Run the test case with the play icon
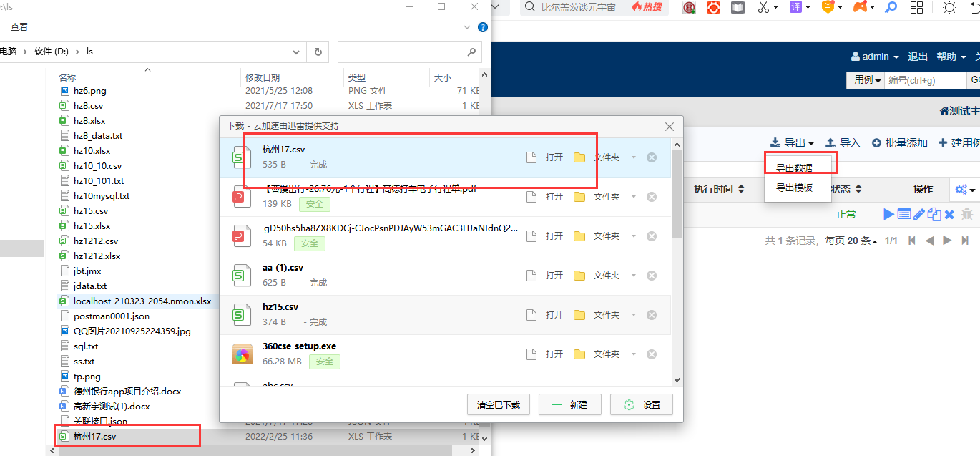The width and height of the screenshot is (980, 456). point(888,214)
